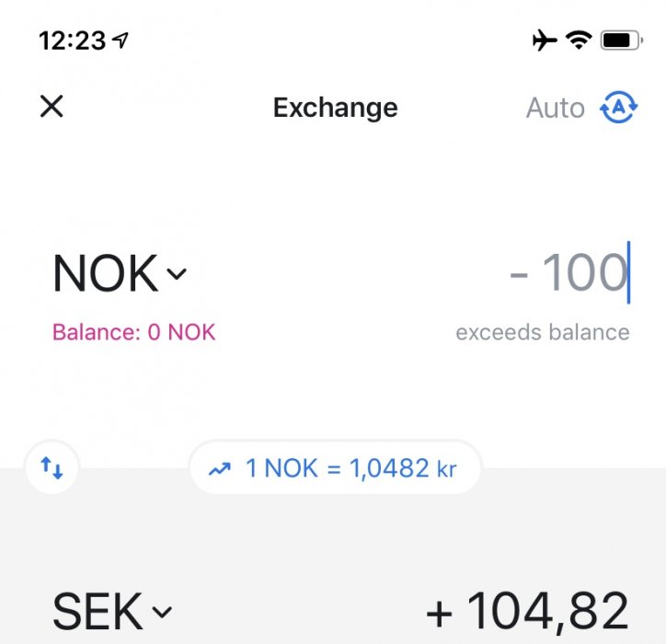Tap the chevron next to NOK
The width and height of the screenshot is (666, 644).
(x=177, y=273)
